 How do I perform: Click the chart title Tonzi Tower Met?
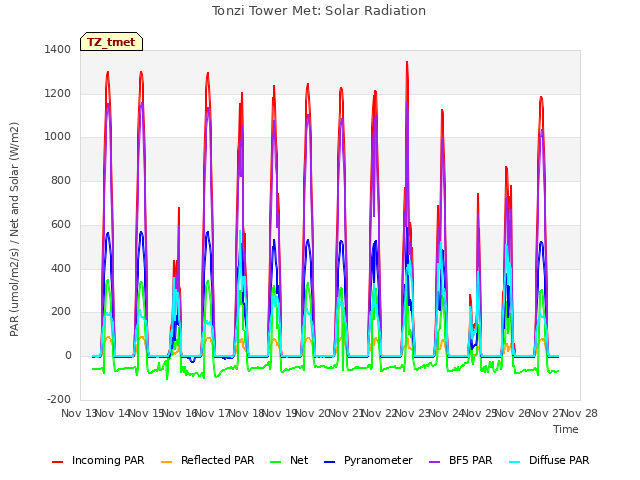pyautogui.click(x=319, y=11)
